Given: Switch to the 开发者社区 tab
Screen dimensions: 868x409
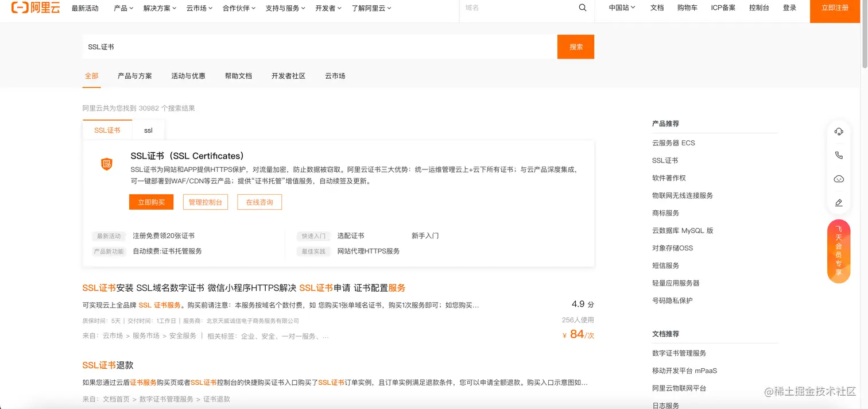Looking at the screenshot, I should pyautogui.click(x=288, y=76).
